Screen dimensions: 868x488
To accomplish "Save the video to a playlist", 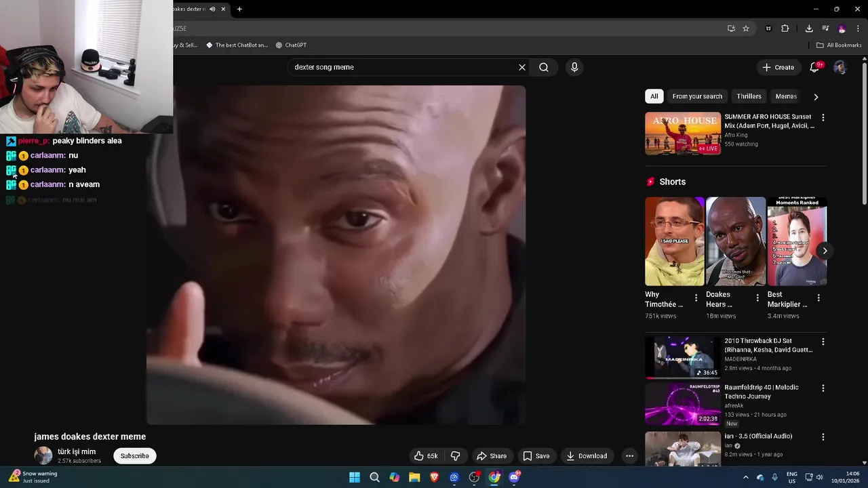I will (x=536, y=456).
